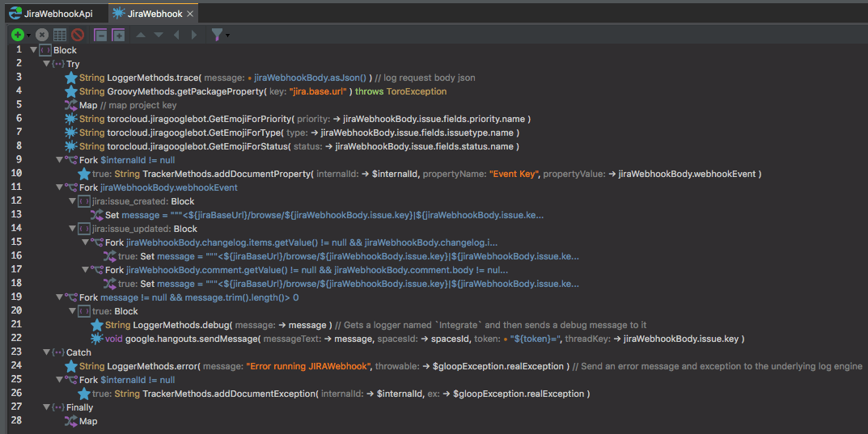Click the star icon of addDocumentException
The width and height of the screenshot is (868, 434).
tap(84, 394)
